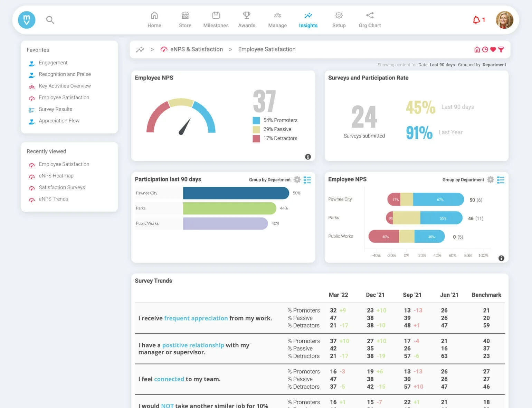The width and height of the screenshot is (532, 408).
Task: Open the Insights section from top navigation
Action: (x=308, y=20)
